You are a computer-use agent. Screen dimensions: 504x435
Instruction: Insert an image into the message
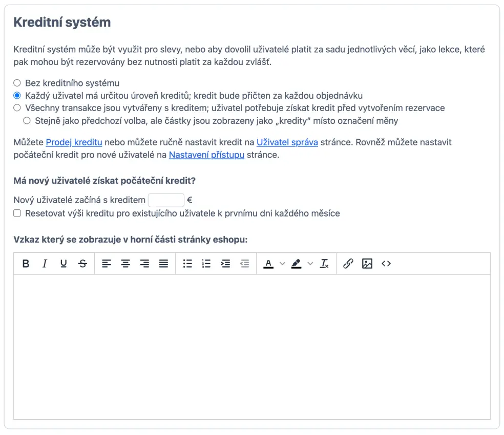(x=367, y=264)
